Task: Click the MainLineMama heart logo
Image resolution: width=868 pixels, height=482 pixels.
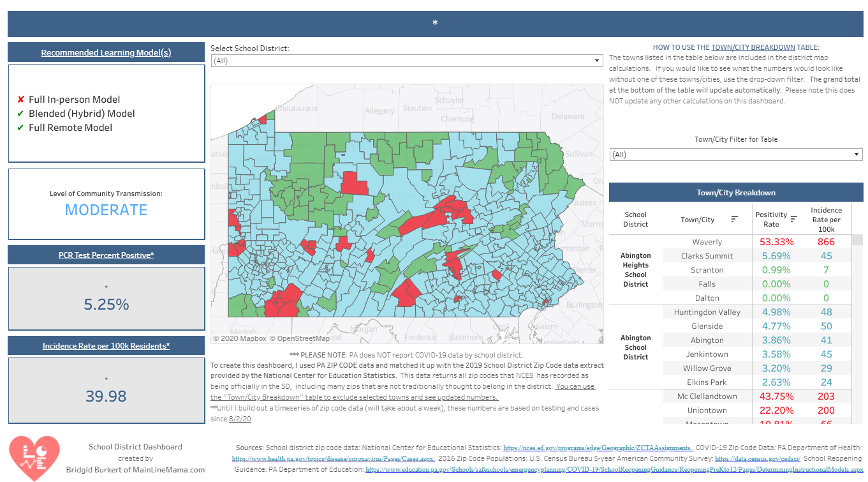Action: click(x=34, y=458)
